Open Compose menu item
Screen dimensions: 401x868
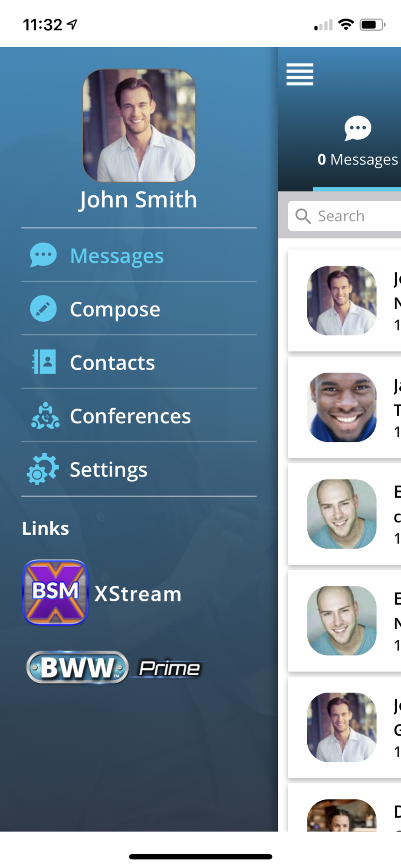pos(139,309)
